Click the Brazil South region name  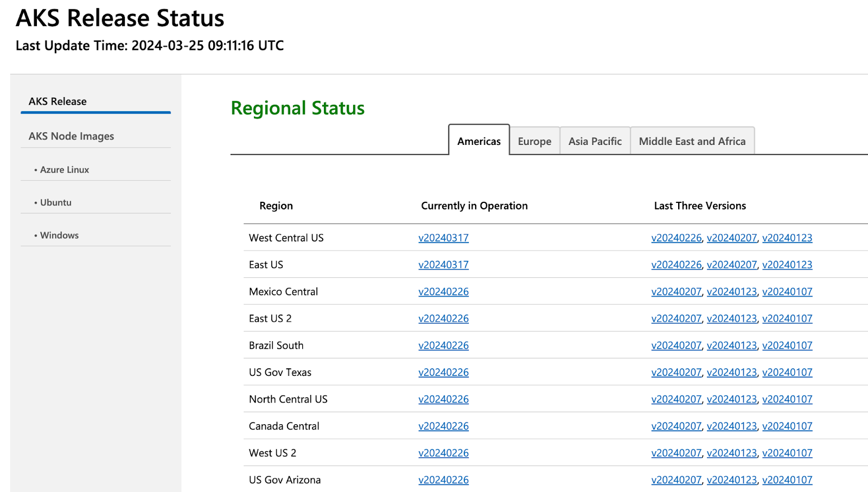(276, 346)
